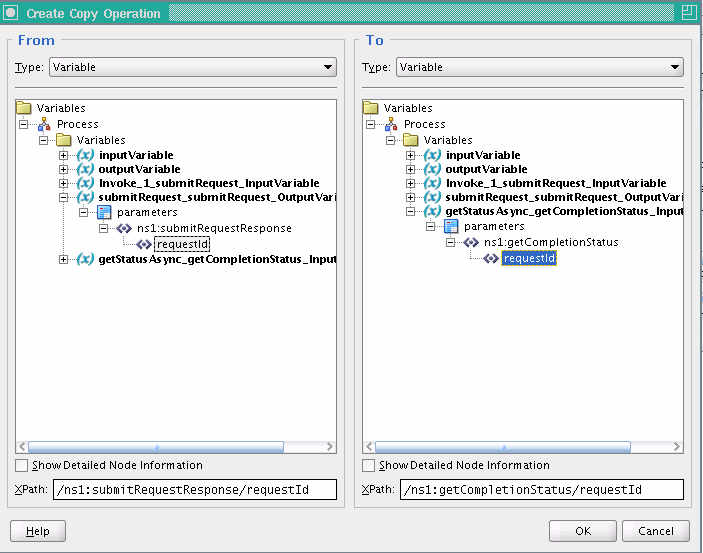Viewport: 703px width, 553px height.
Task: Click the From XPath input field
Action: pyautogui.click(x=195, y=489)
